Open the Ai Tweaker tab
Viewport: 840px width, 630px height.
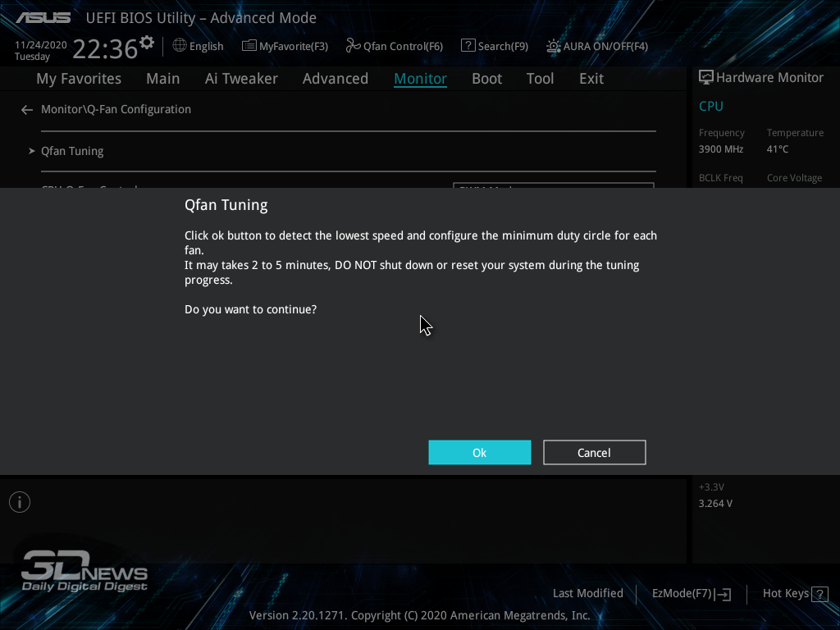241,79
